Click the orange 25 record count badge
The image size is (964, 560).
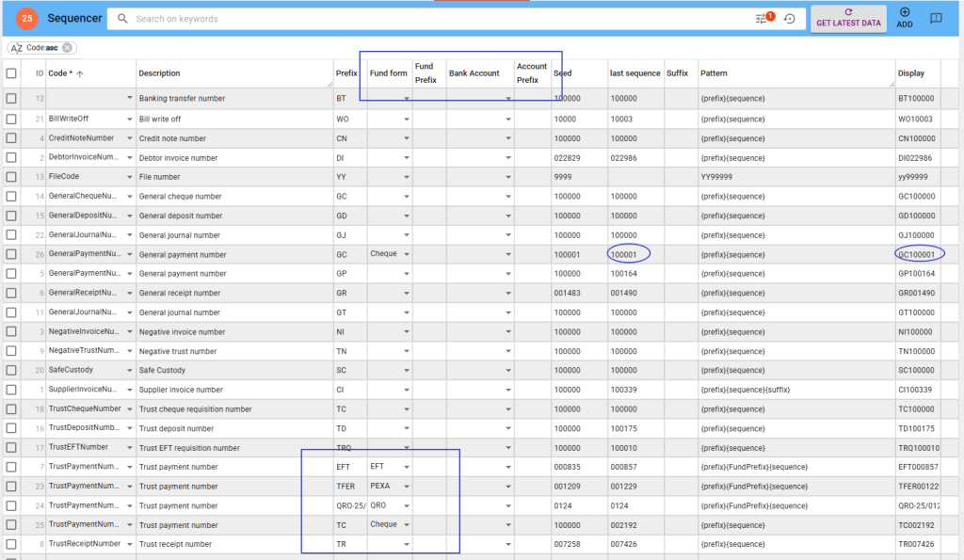(27, 18)
